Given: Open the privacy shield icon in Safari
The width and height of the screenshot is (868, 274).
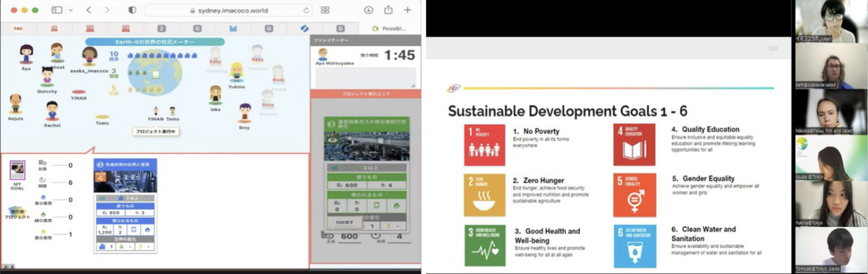Looking at the screenshot, I should (x=132, y=10).
